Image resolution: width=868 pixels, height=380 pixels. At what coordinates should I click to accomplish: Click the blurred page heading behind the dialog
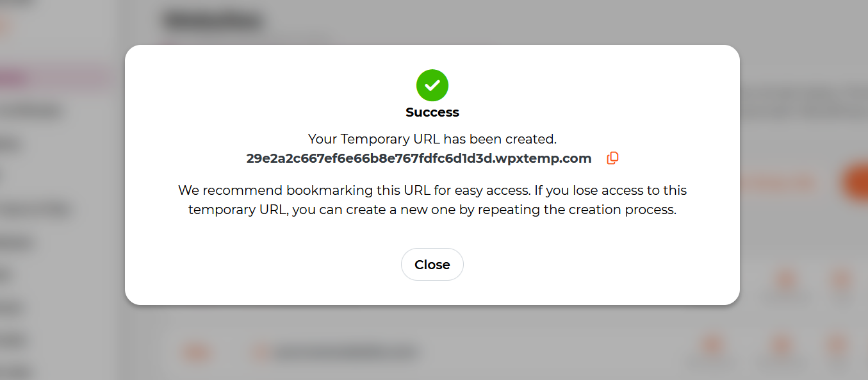click(213, 21)
